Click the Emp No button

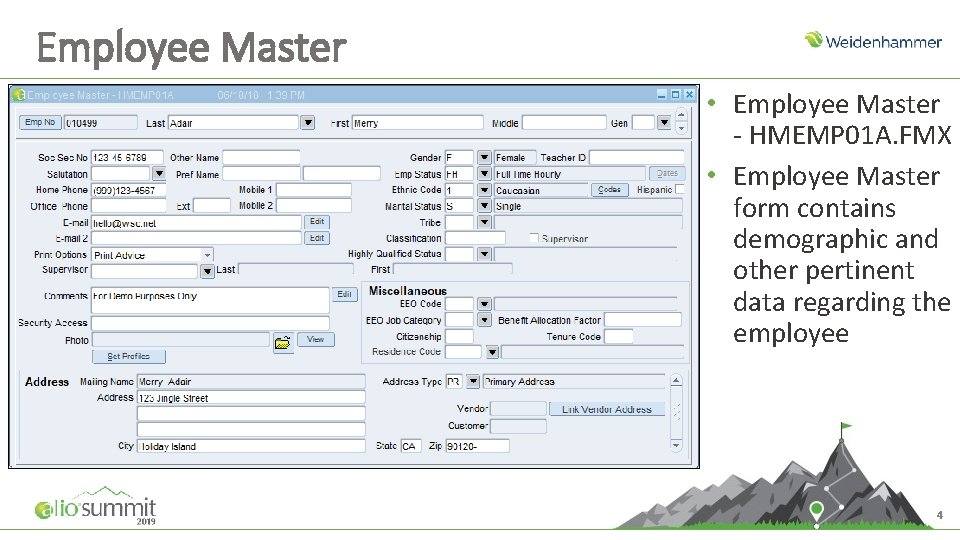point(40,122)
